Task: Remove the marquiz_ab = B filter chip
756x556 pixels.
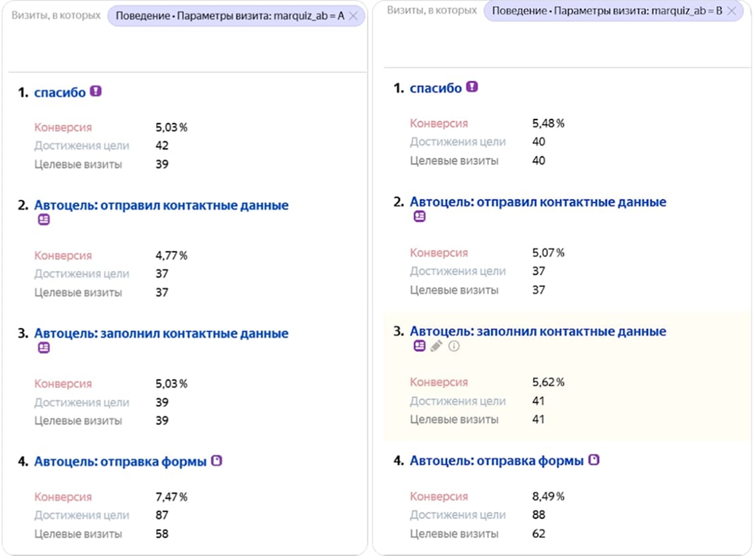Action: coord(731,11)
